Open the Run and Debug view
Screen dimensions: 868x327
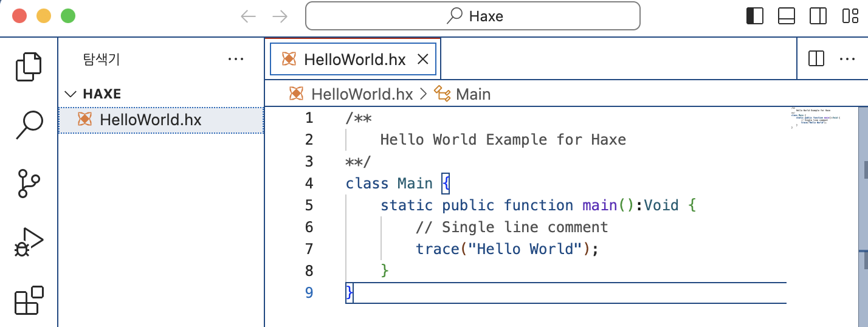(x=29, y=242)
